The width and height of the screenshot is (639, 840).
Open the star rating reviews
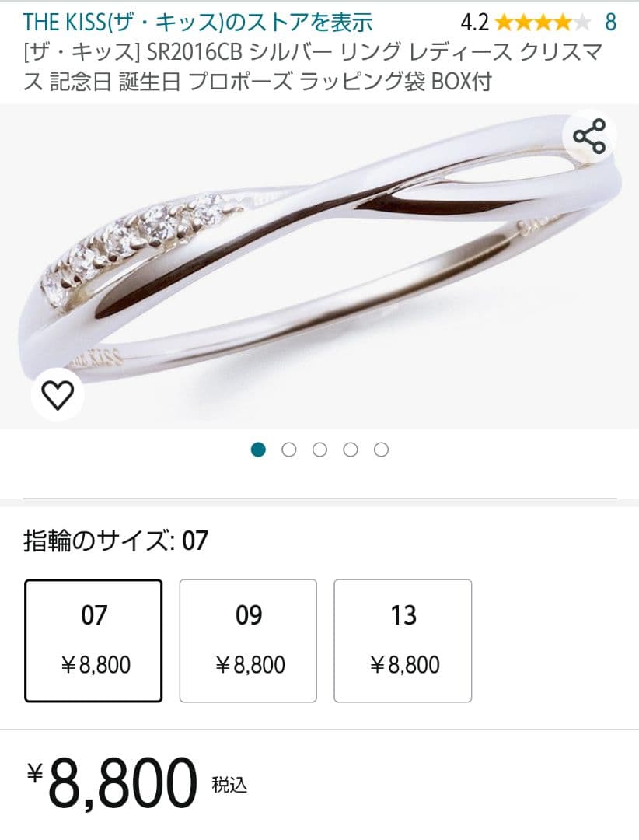[543, 23]
